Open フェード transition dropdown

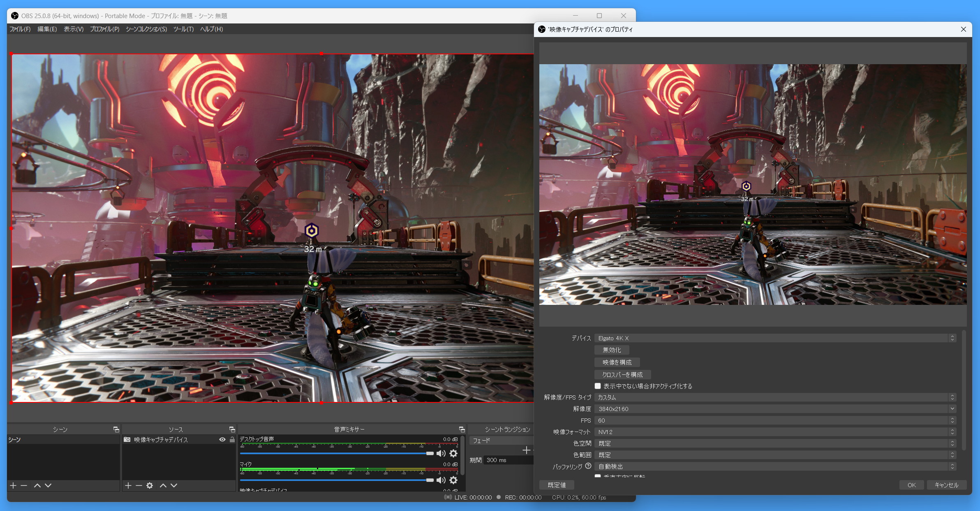pos(502,441)
